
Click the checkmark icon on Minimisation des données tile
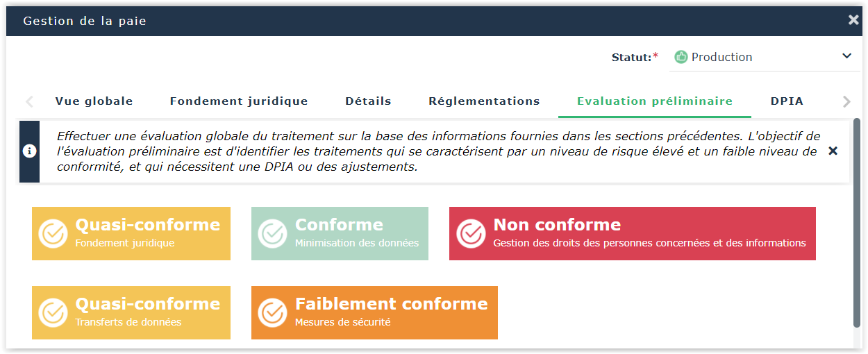pos(273,234)
